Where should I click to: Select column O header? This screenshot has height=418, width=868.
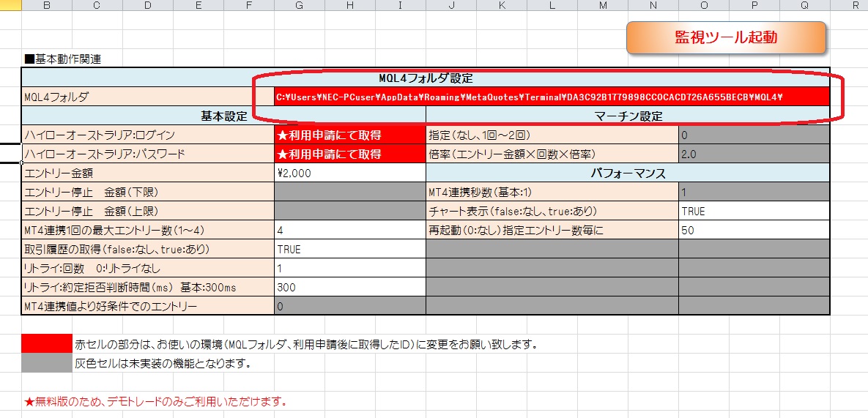(x=704, y=6)
